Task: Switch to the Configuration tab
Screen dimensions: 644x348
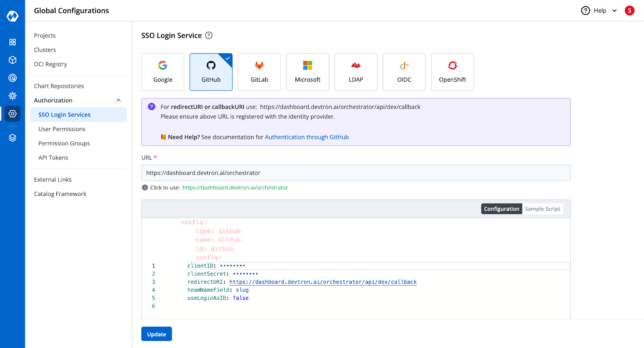Action: pyautogui.click(x=502, y=209)
